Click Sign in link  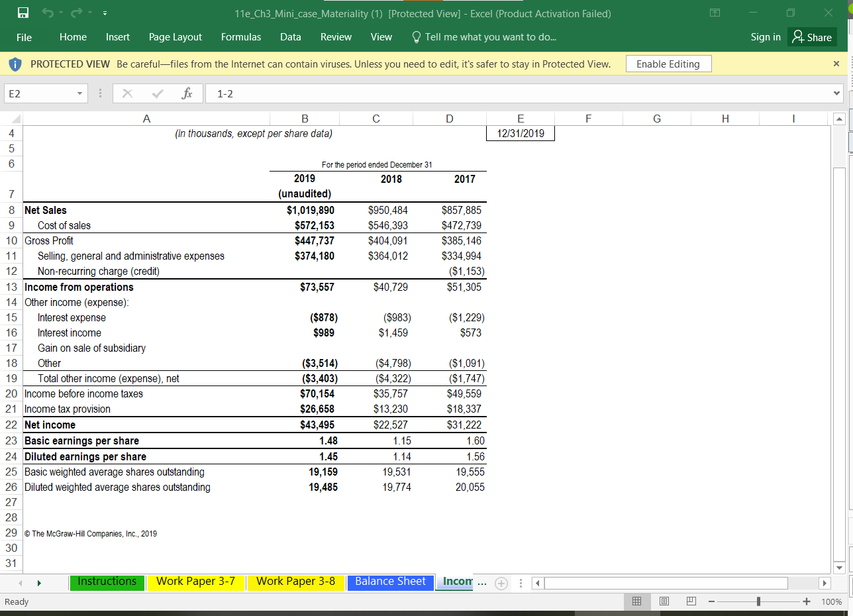(x=766, y=37)
